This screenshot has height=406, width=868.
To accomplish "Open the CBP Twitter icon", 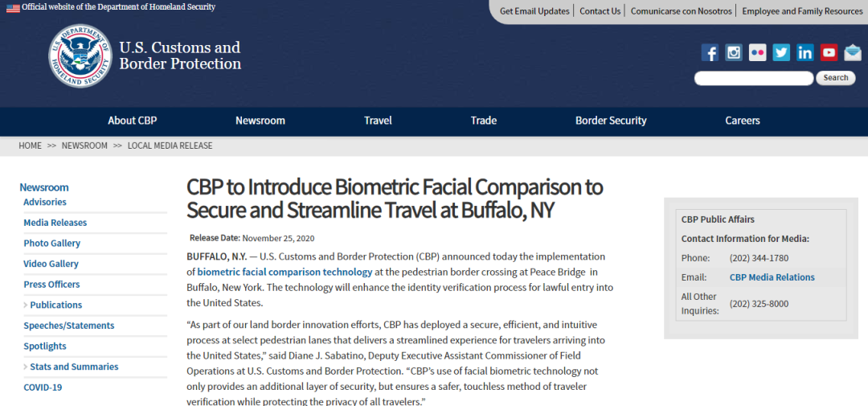I will tap(781, 52).
